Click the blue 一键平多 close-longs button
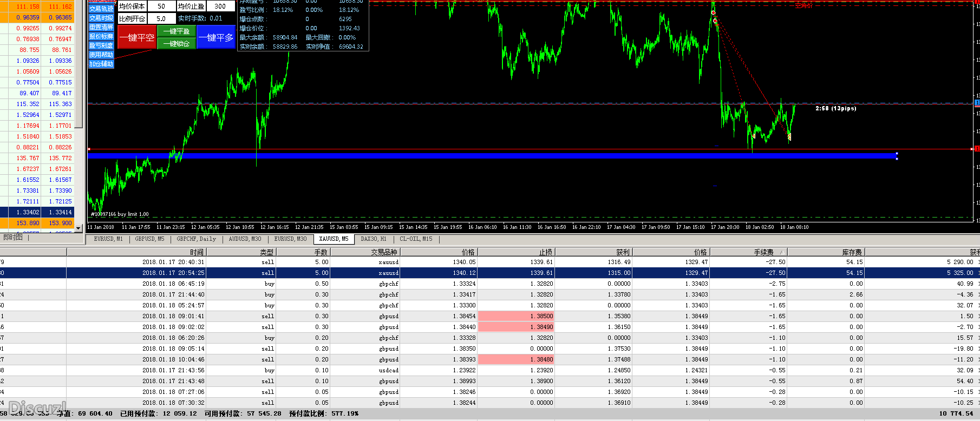 216,37
